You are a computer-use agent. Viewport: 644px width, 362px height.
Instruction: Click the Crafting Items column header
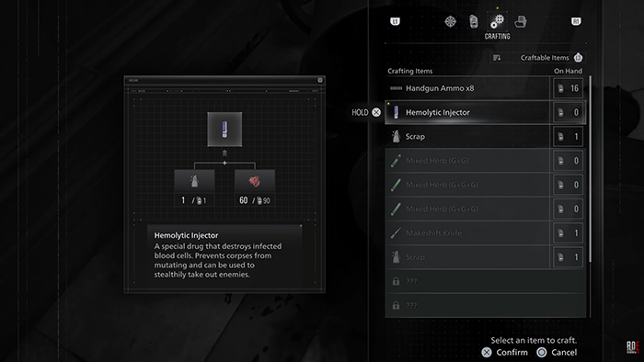(x=410, y=71)
